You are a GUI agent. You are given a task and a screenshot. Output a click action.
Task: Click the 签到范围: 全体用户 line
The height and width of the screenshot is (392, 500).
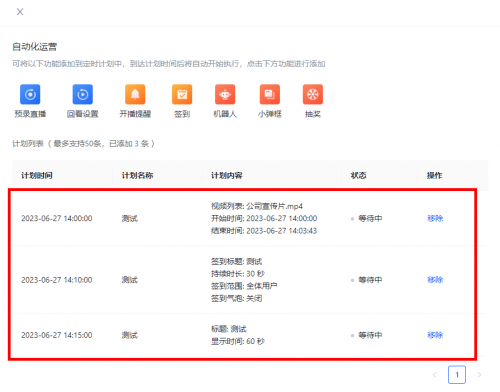click(x=244, y=286)
